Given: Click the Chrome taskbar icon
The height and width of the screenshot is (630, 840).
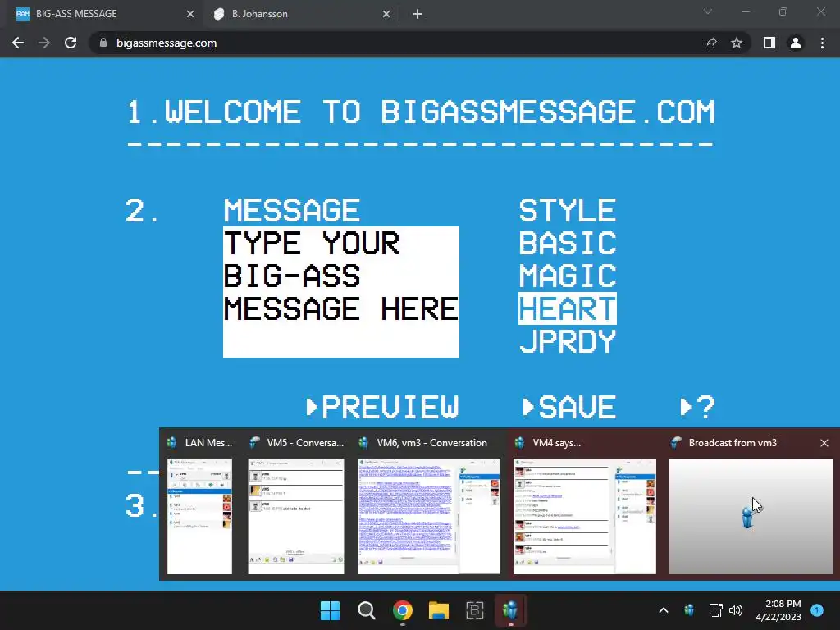Looking at the screenshot, I should [402, 610].
